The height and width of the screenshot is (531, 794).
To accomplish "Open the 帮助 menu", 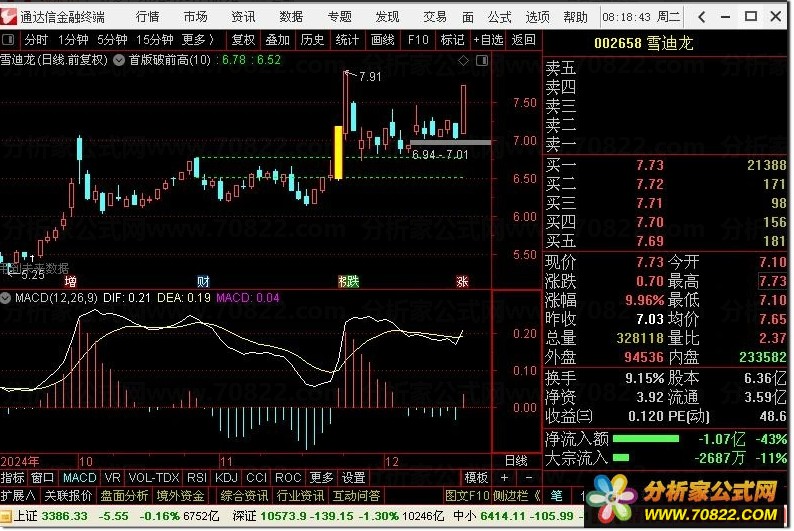I will click(575, 17).
